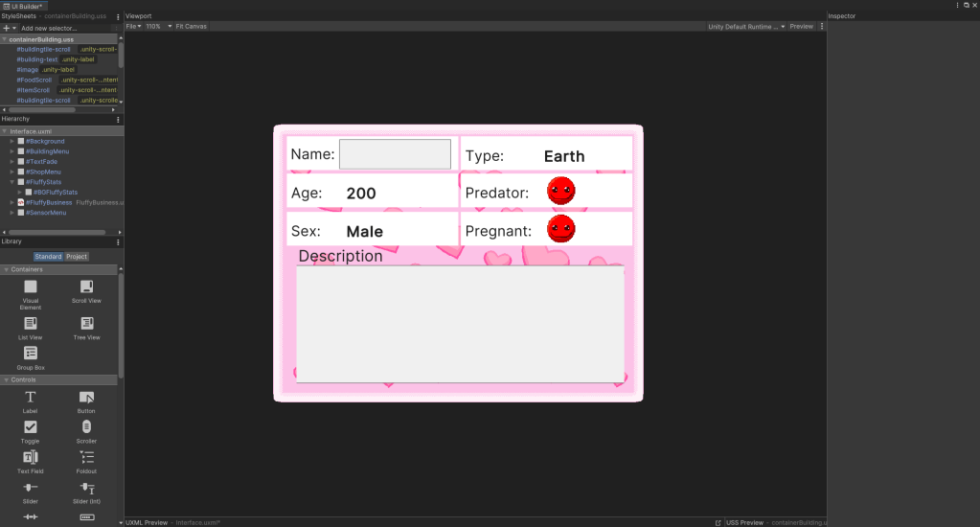Switch to the Project library tab
The width and height of the screenshot is (980, 527).
pyautogui.click(x=77, y=257)
